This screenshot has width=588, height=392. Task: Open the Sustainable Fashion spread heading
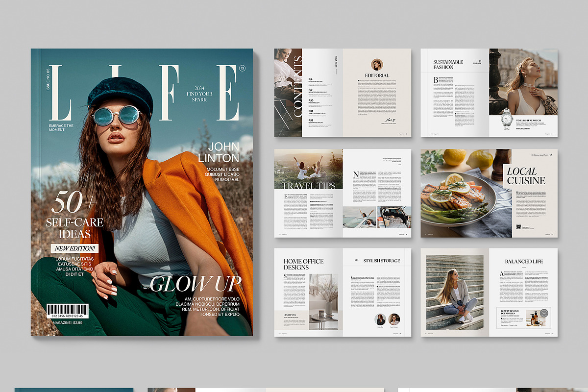point(448,65)
